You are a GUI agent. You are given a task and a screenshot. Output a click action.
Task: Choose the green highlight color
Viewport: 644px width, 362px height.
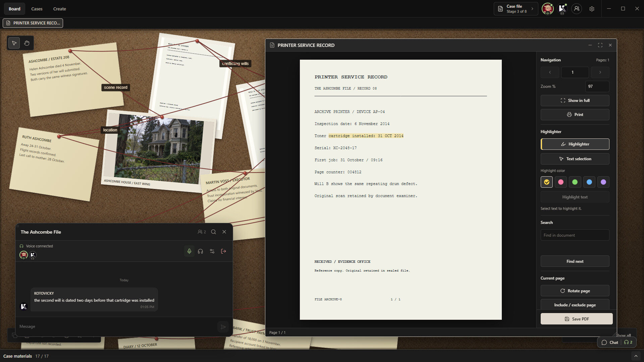click(575, 182)
